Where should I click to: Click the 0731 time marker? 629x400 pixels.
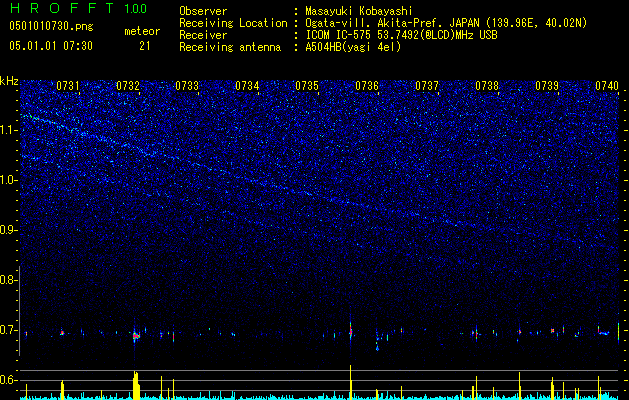coord(67,86)
